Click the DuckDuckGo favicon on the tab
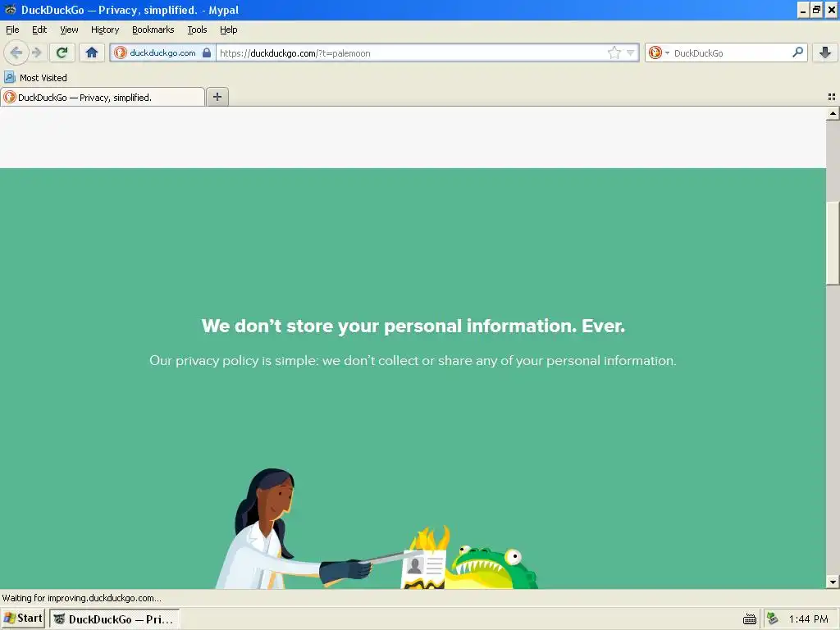Image resolution: width=840 pixels, height=630 pixels. click(x=10, y=97)
